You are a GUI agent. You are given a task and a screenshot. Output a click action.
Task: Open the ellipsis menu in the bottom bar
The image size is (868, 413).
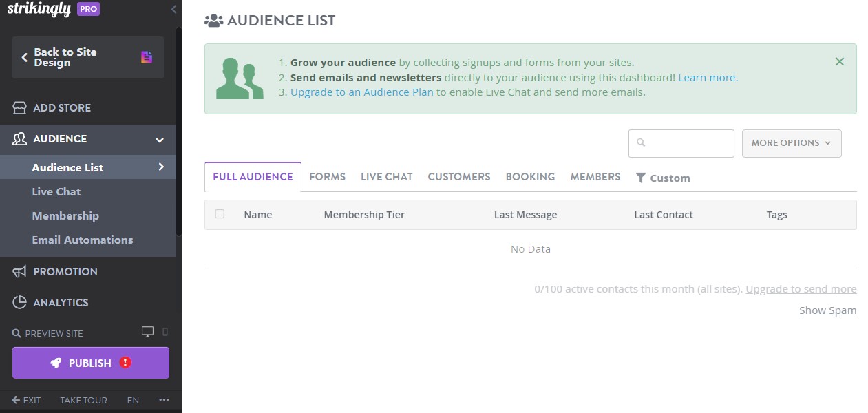164,400
